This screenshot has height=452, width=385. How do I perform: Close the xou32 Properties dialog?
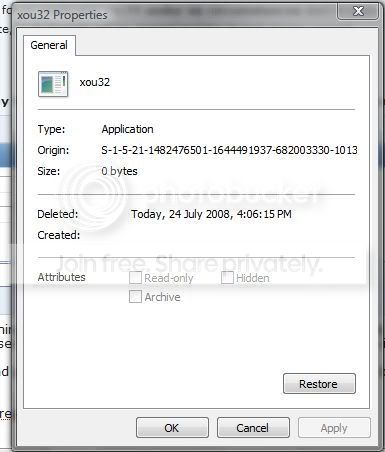tap(358, 11)
